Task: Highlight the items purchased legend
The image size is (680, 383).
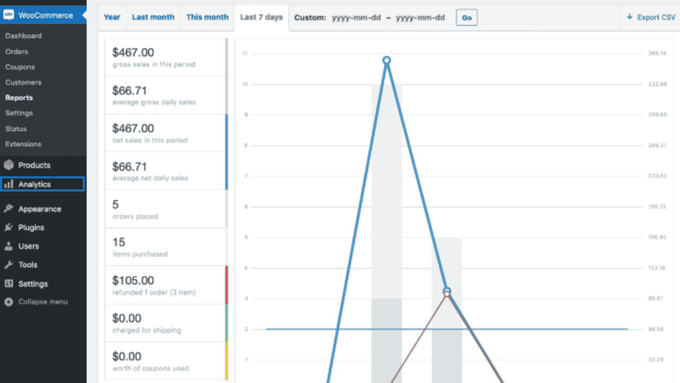Action: click(166, 247)
